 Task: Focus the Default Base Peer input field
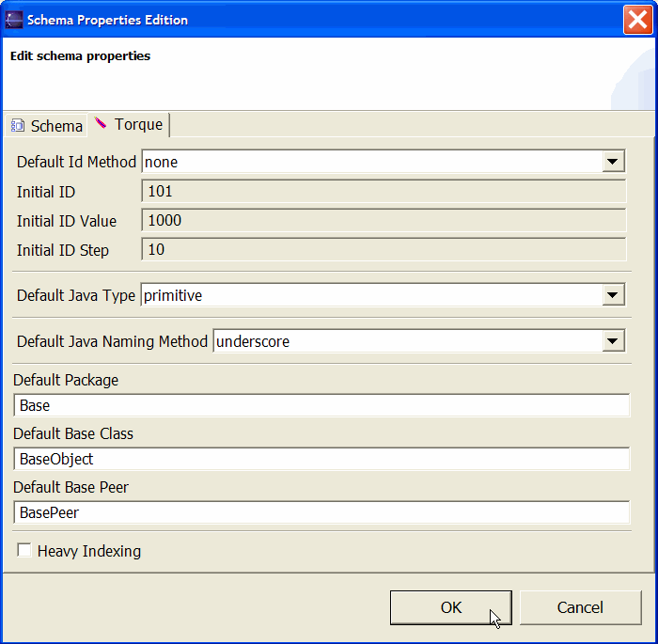coord(321,512)
